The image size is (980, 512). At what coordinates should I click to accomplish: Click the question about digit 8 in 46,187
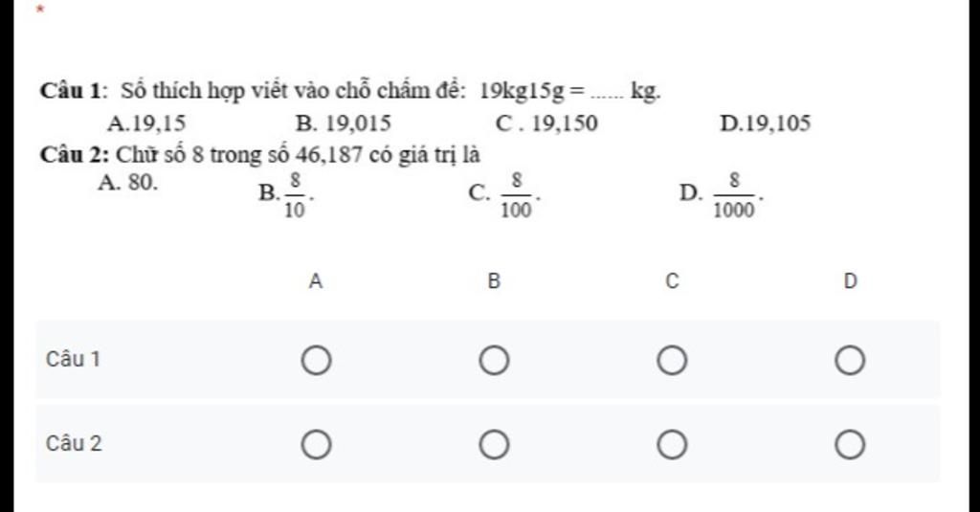point(260,154)
